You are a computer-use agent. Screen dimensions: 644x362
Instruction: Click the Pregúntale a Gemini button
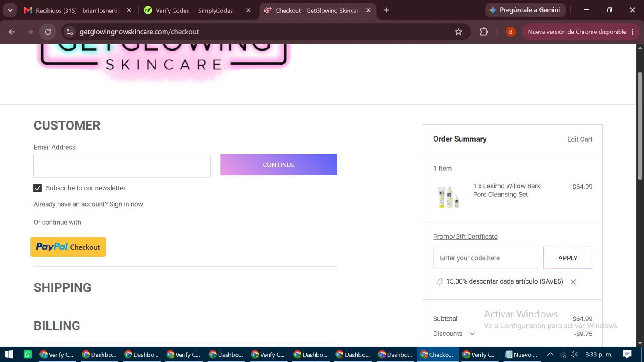click(x=525, y=10)
